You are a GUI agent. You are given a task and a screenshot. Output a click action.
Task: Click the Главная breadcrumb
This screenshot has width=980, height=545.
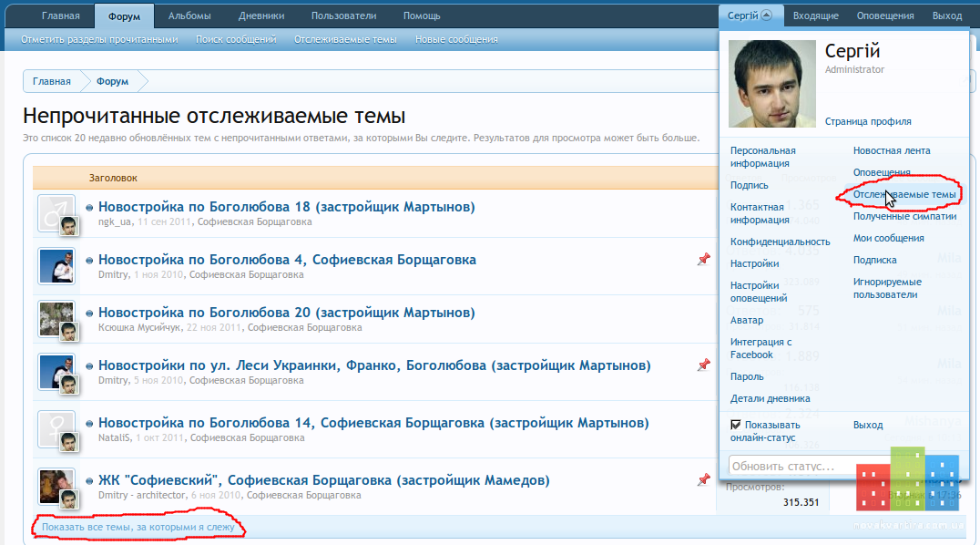52,81
